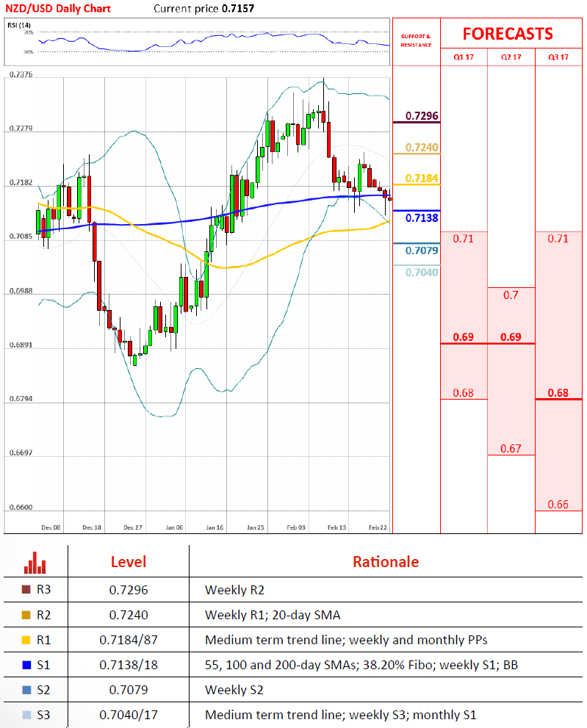
Task: Click the Dec 08 date axis label
Action: (x=51, y=527)
